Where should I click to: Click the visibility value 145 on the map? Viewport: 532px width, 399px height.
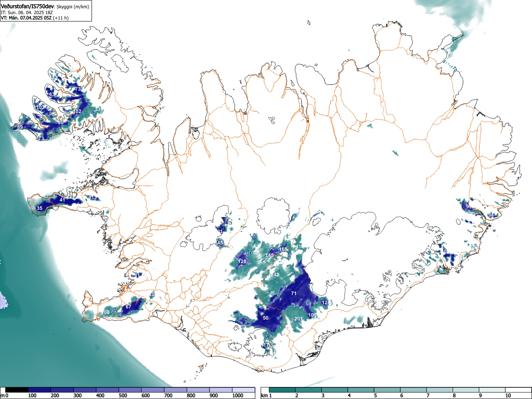[270, 255]
